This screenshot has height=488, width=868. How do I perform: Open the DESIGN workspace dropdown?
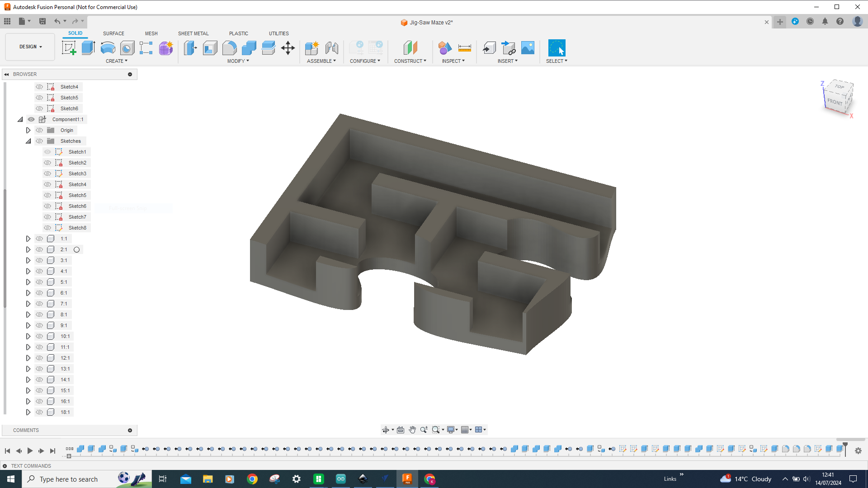coord(29,47)
